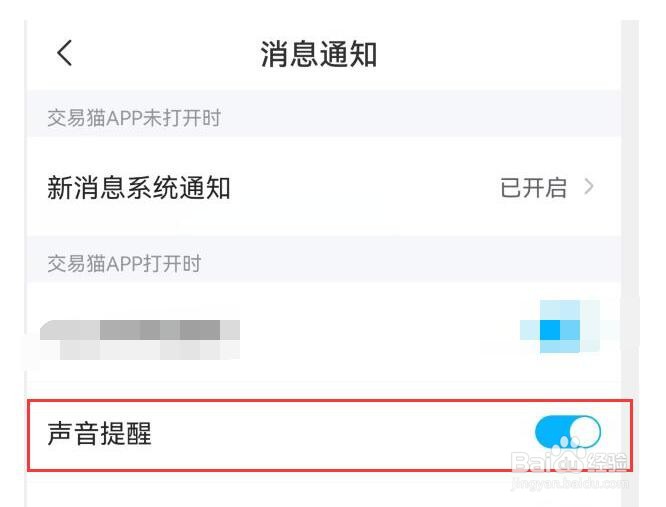Screen dimensions: 666x507
Task: Click the Bai text in watermark
Action: [x=532, y=462]
